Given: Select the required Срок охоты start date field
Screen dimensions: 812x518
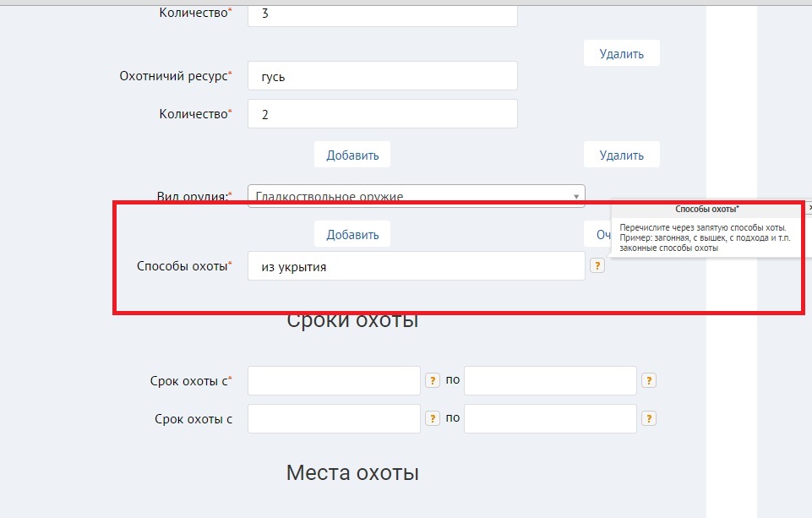Looking at the screenshot, I should (x=334, y=380).
